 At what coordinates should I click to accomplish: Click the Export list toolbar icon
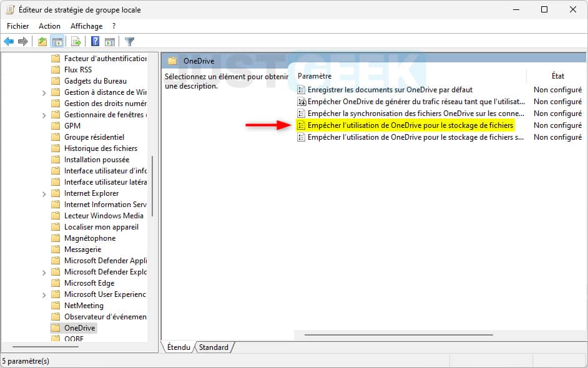[x=76, y=42]
